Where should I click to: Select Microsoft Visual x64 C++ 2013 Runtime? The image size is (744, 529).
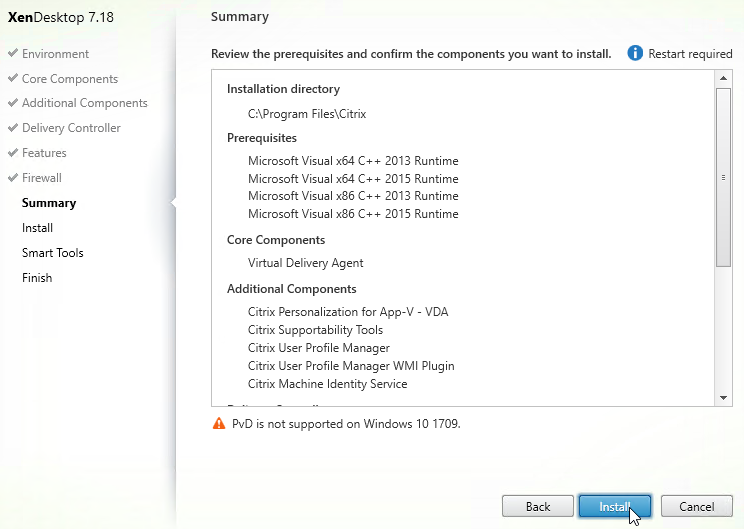click(x=353, y=161)
